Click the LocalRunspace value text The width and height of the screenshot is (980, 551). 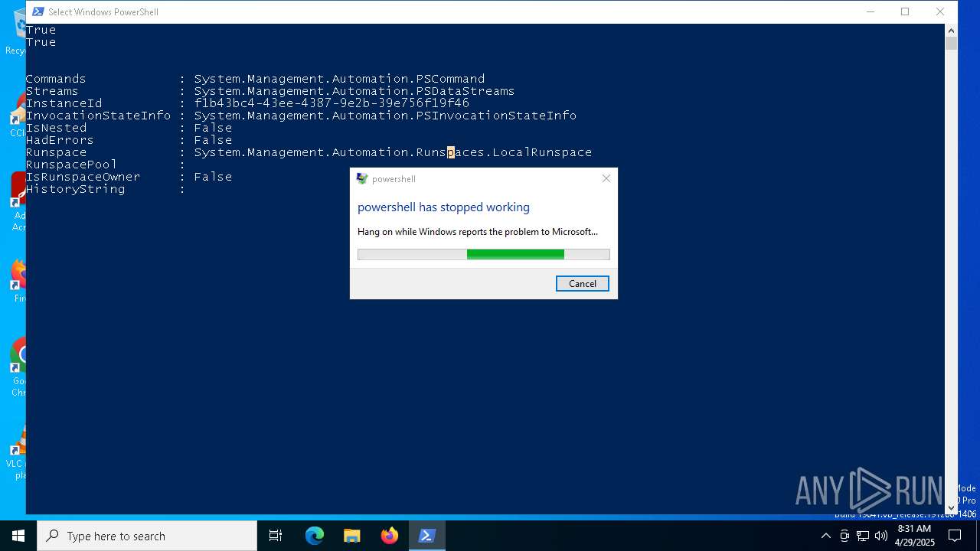tap(393, 152)
